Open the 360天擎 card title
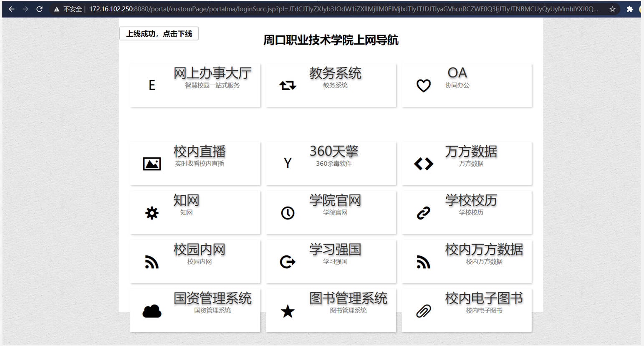 [x=334, y=152]
